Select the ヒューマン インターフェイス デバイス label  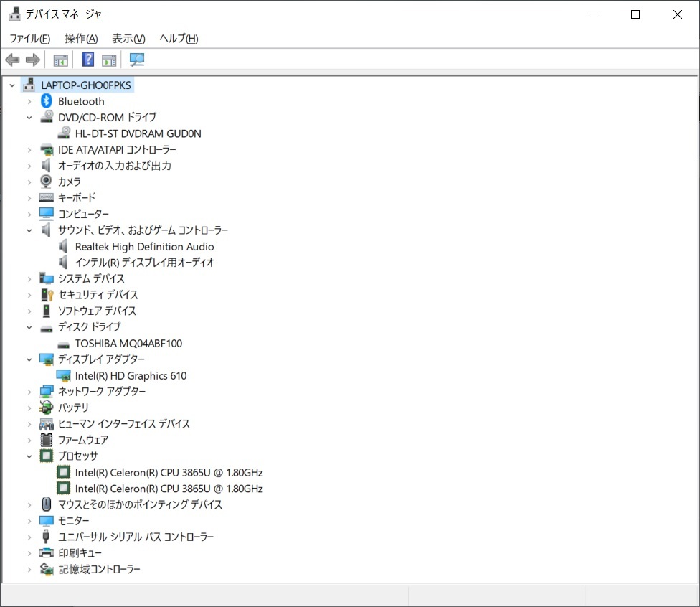pos(123,424)
